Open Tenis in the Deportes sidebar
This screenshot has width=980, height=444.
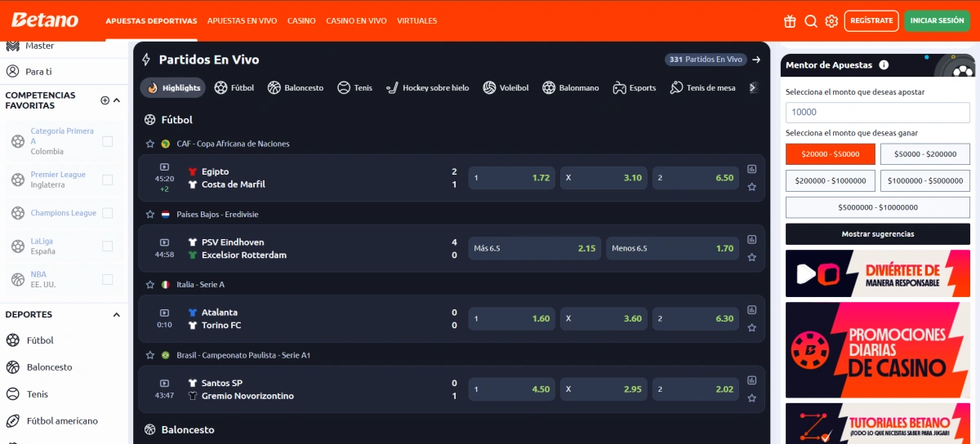pyautogui.click(x=38, y=394)
